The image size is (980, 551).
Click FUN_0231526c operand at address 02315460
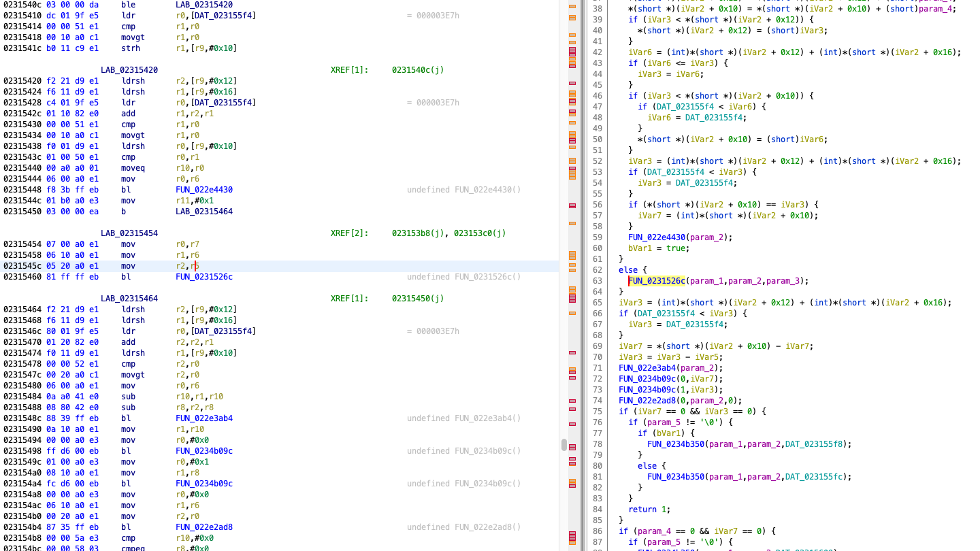[x=204, y=277]
